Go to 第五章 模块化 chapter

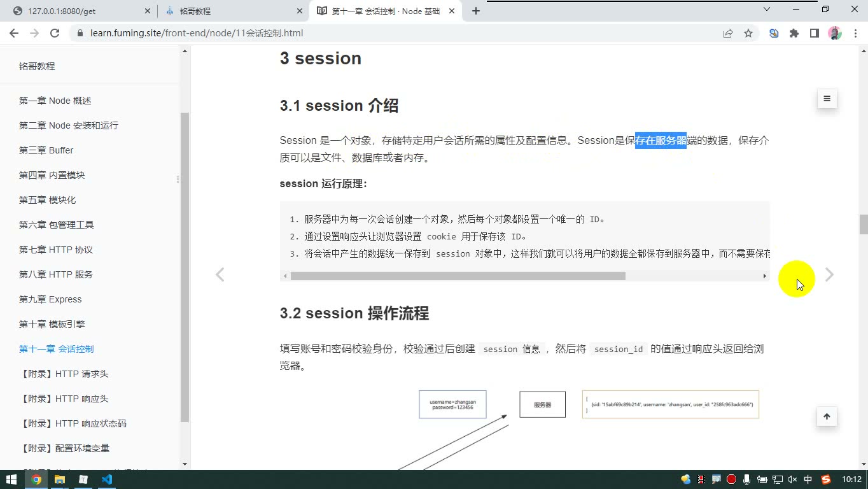click(x=48, y=200)
